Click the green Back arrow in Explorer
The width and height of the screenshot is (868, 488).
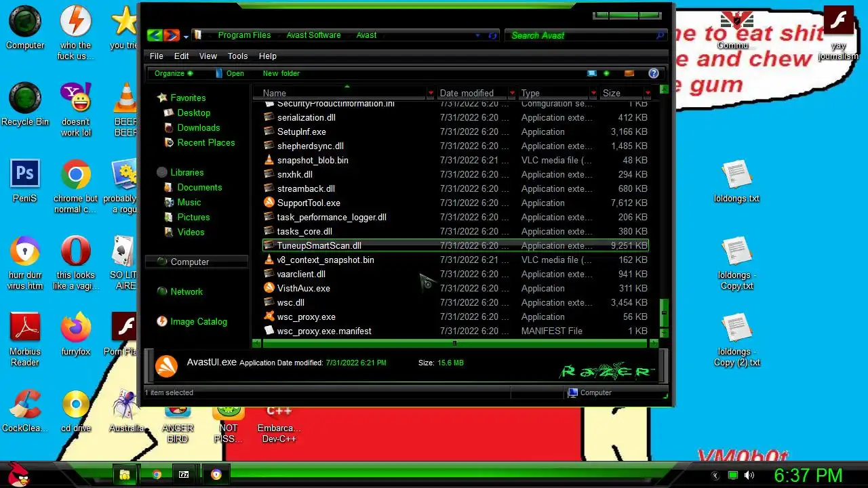pyautogui.click(x=155, y=35)
